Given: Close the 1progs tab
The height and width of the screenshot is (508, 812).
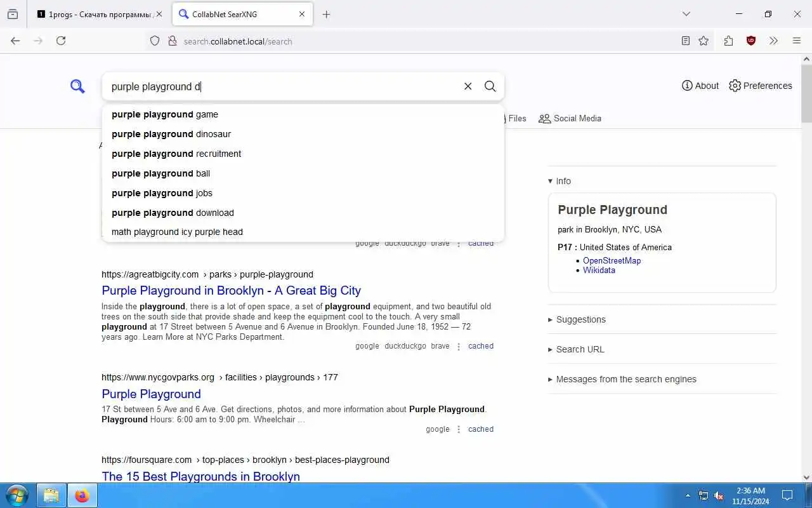Looking at the screenshot, I should (159, 14).
